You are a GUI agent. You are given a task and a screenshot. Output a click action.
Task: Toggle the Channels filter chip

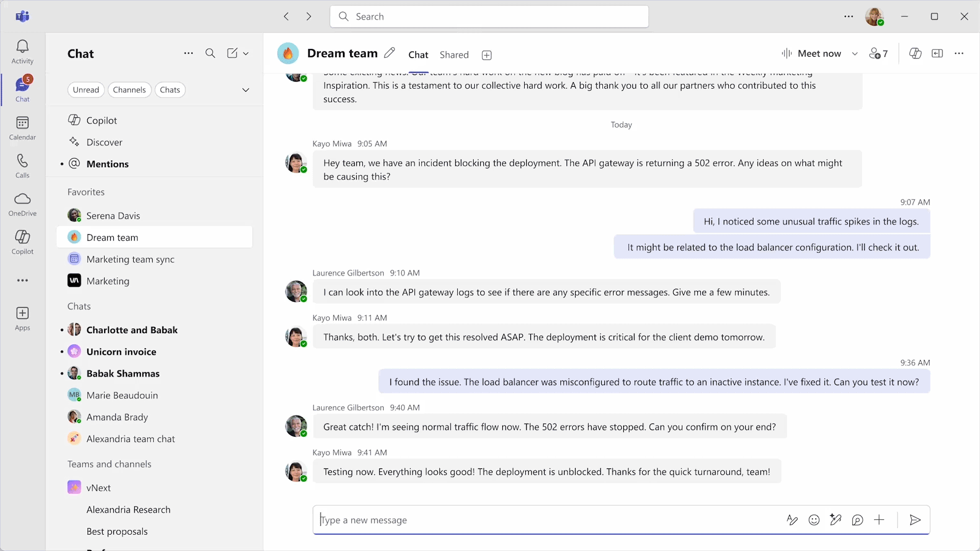pos(129,90)
